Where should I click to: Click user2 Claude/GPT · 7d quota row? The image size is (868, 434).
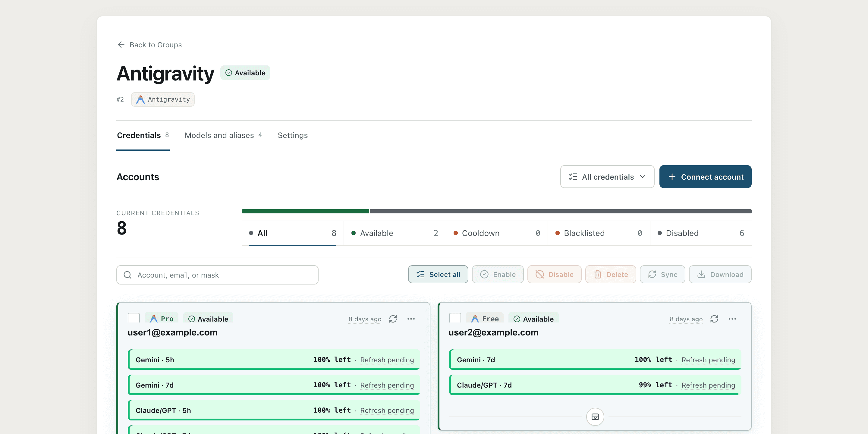[x=595, y=385]
